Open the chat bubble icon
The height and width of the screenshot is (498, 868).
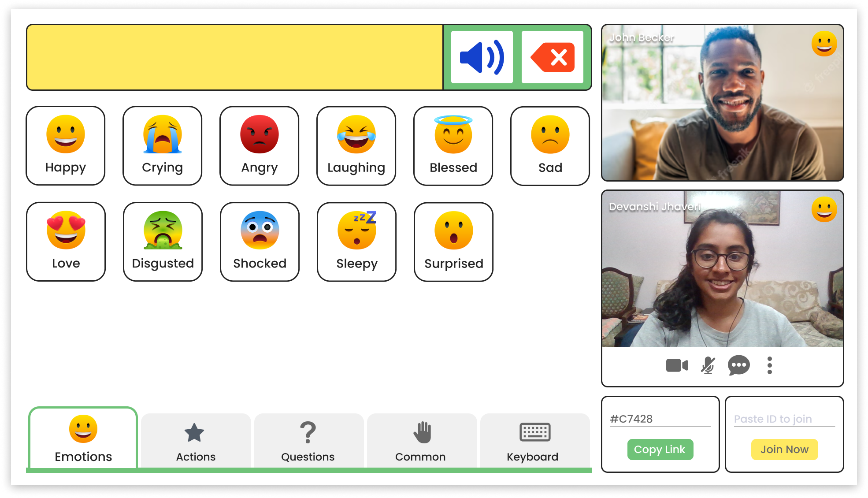click(x=739, y=365)
